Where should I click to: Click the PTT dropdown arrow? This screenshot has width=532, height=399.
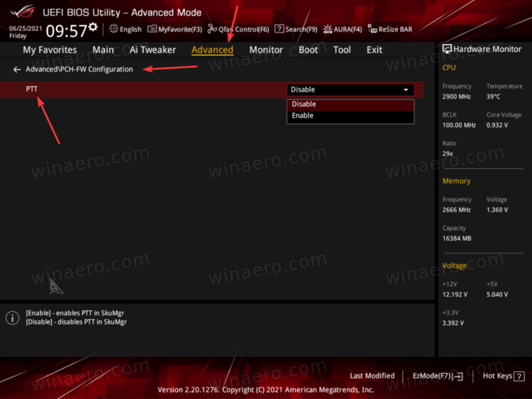(406, 90)
